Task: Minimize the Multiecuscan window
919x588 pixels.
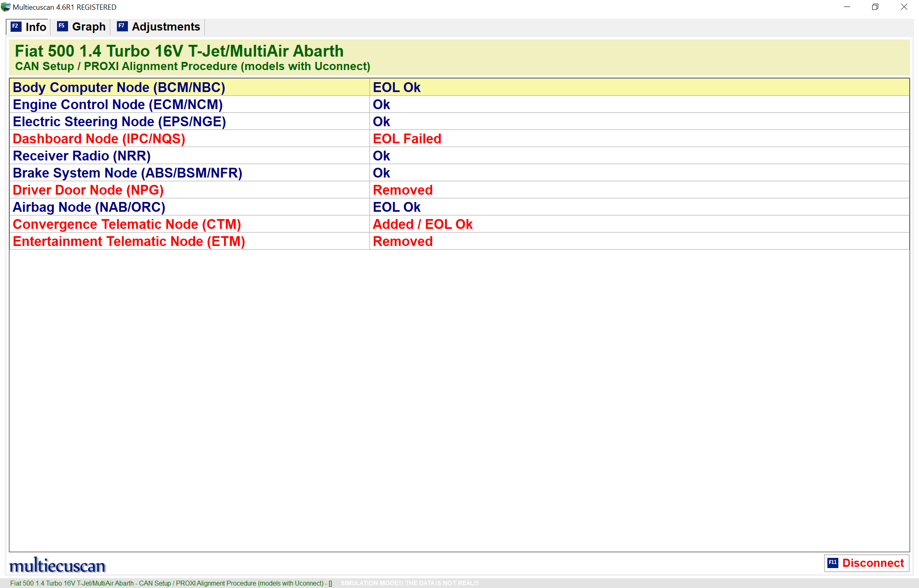Action: click(847, 7)
